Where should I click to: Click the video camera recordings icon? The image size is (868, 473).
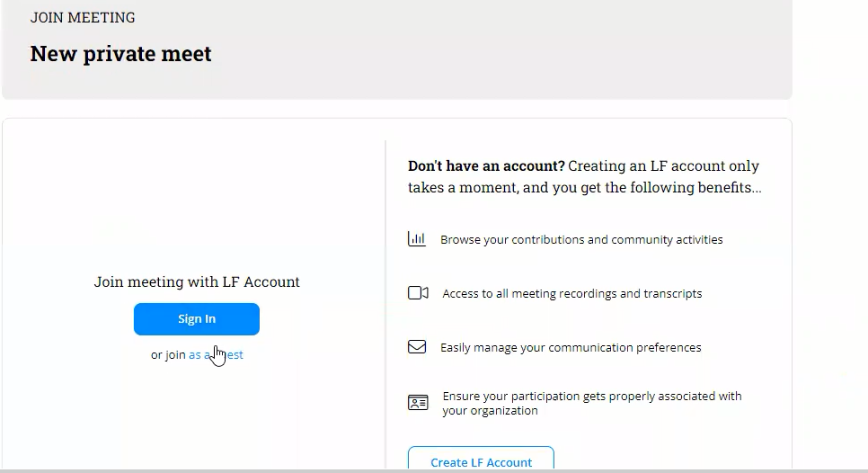pyautogui.click(x=418, y=293)
